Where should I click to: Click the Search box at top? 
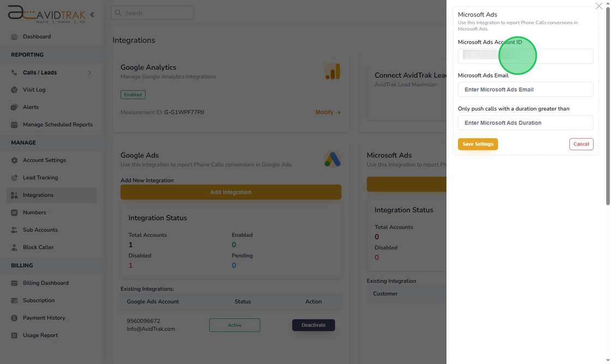[152, 13]
